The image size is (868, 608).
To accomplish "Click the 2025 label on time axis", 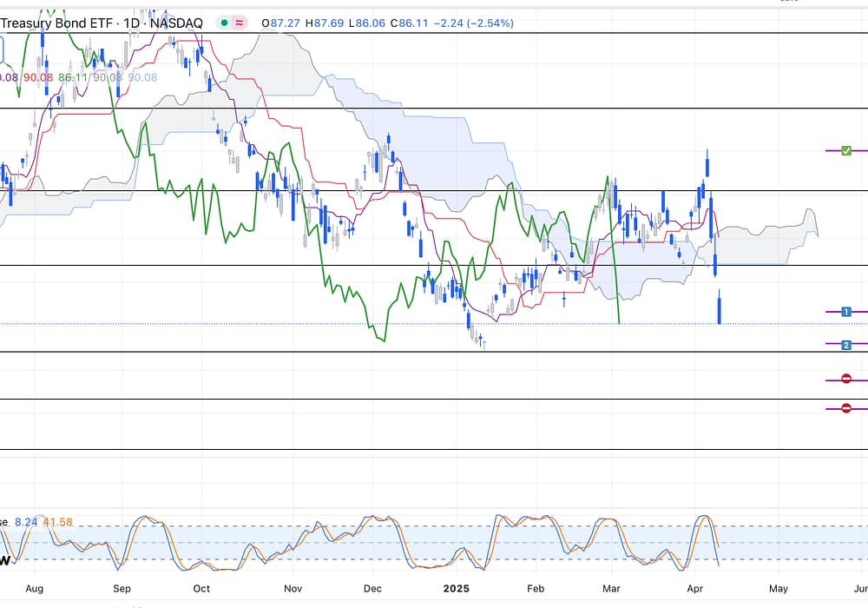I will click(x=456, y=588).
